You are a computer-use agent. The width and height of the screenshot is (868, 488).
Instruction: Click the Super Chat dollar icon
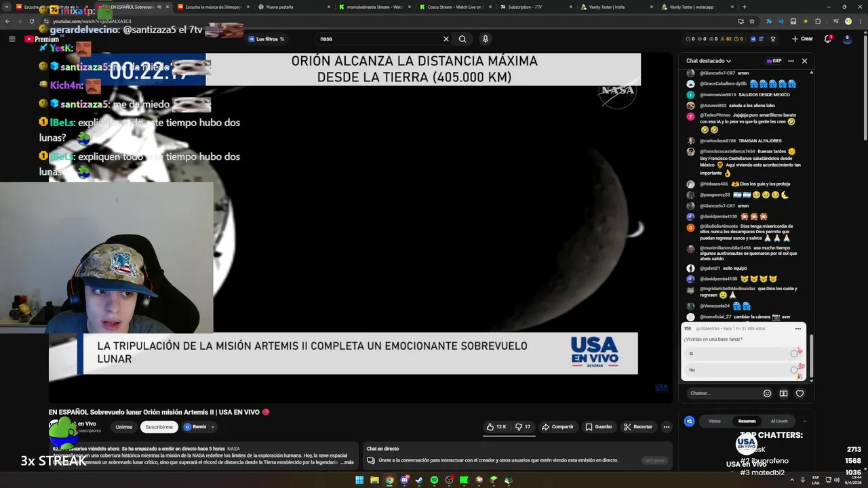783,393
